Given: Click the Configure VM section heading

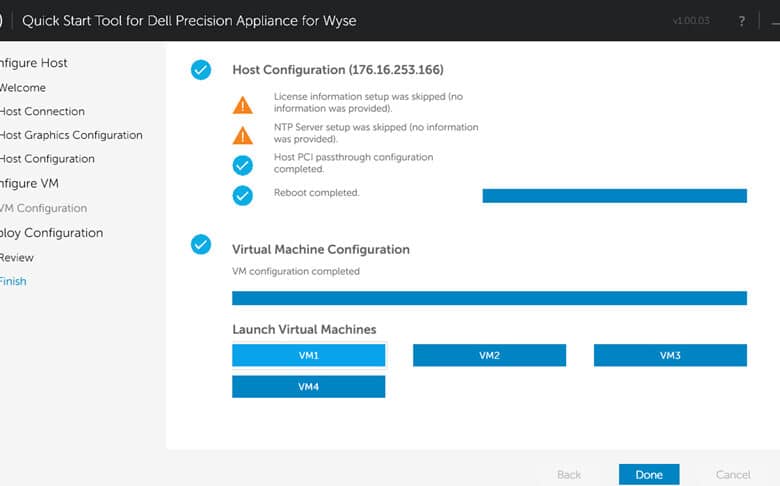Looking at the screenshot, I should point(29,183).
